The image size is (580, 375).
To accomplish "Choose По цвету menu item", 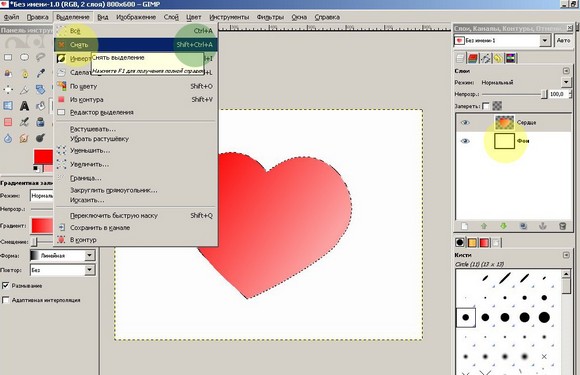I will pos(136,86).
